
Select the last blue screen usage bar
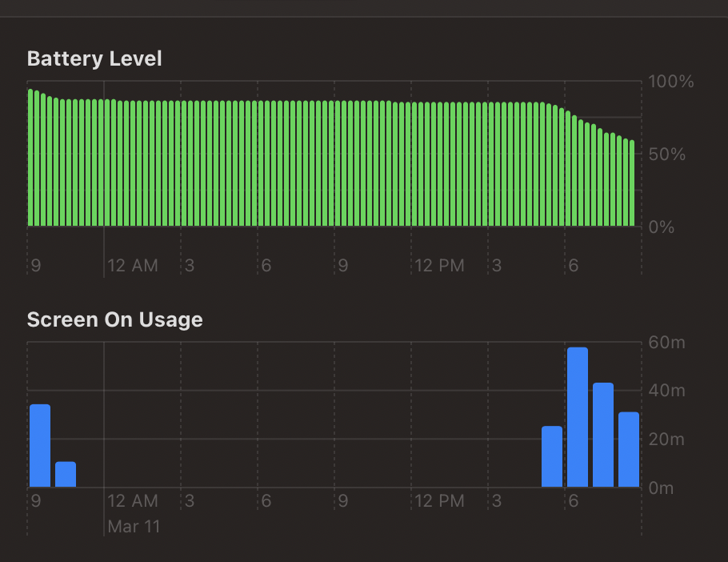(x=629, y=449)
